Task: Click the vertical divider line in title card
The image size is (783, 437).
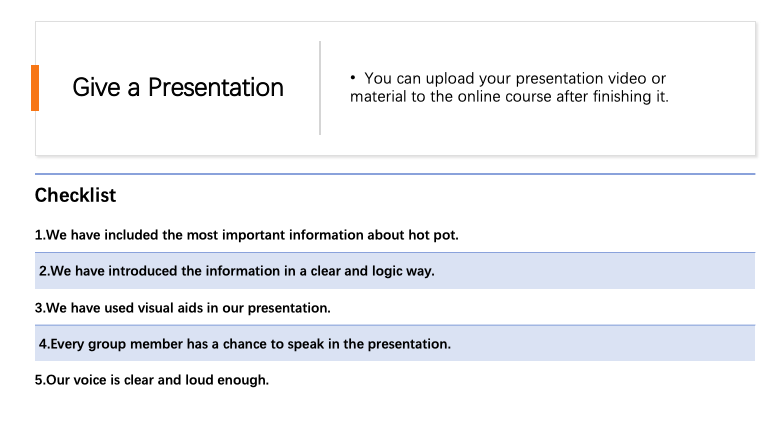Action: (320, 88)
